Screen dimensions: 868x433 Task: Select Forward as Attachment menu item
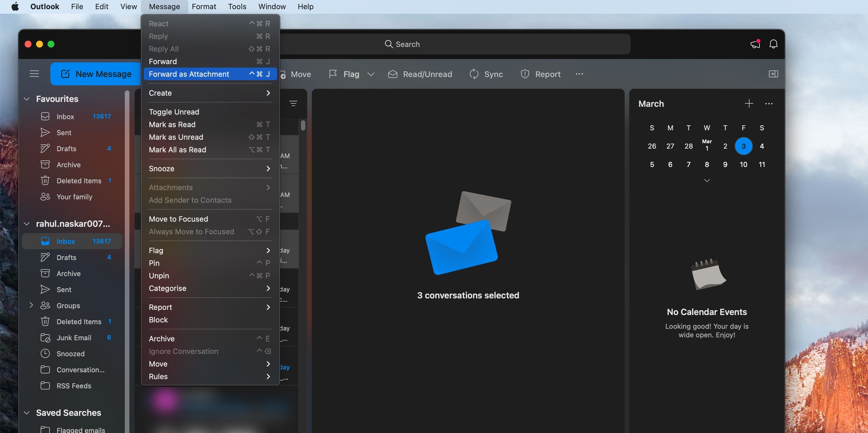[x=189, y=74]
